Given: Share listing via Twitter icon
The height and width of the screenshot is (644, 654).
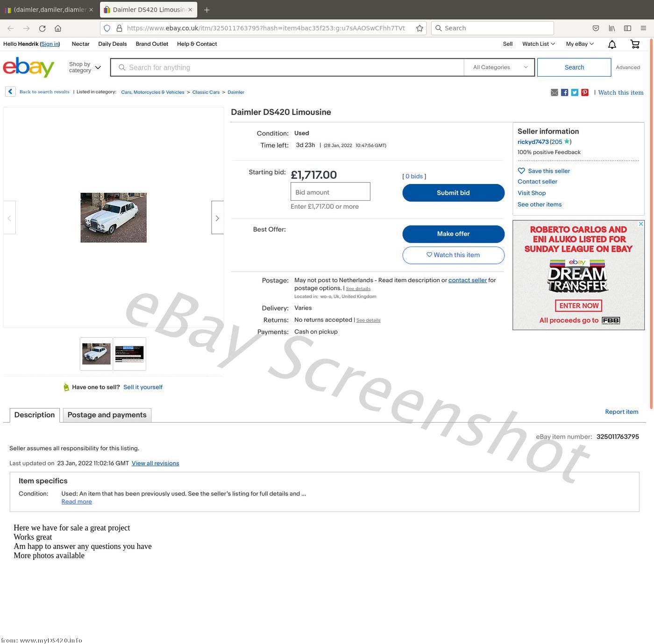Looking at the screenshot, I should click(x=575, y=92).
